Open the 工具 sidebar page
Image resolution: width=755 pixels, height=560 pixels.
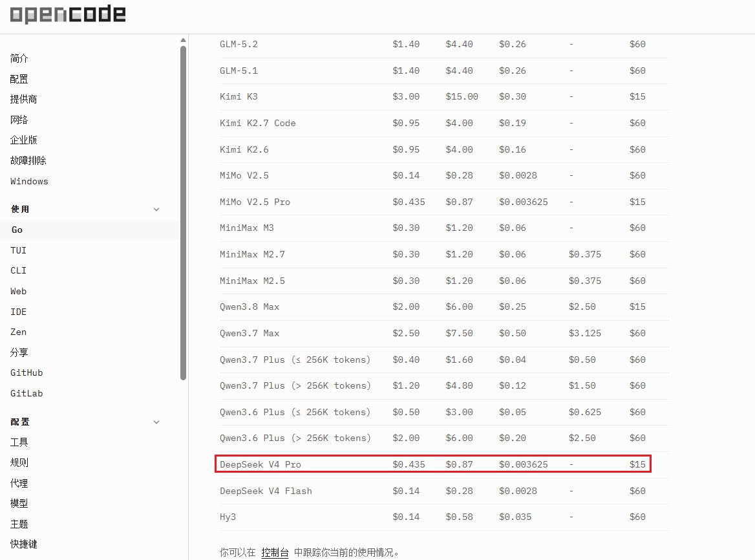(x=19, y=442)
